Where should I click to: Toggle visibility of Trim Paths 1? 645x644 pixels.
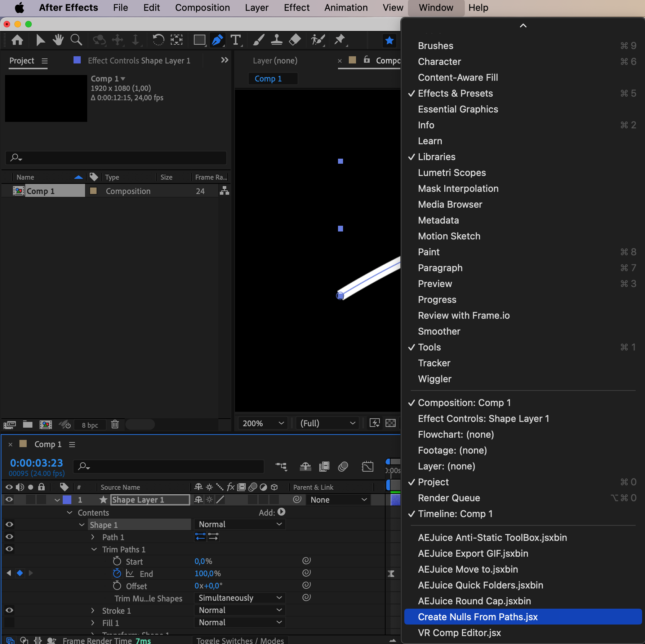coord(9,549)
